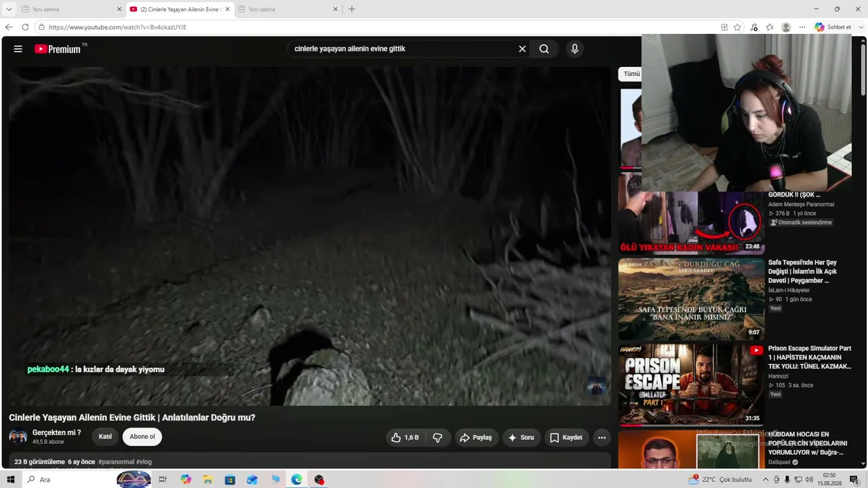Show hidden system tray icons chevron
This screenshot has height=488, width=868.
[x=766, y=480]
